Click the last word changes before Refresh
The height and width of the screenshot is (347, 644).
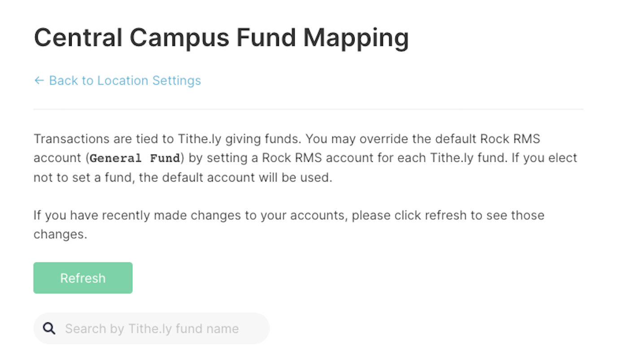(60, 234)
